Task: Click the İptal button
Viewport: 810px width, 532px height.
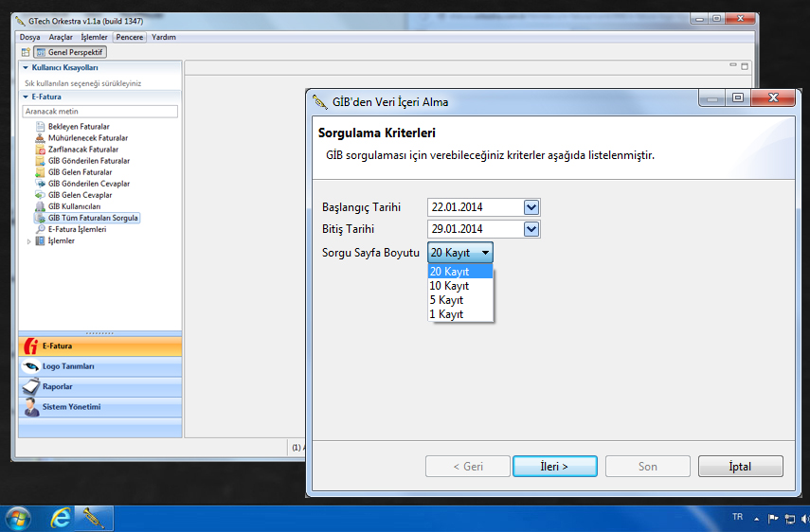Action: [x=740, y=467]
